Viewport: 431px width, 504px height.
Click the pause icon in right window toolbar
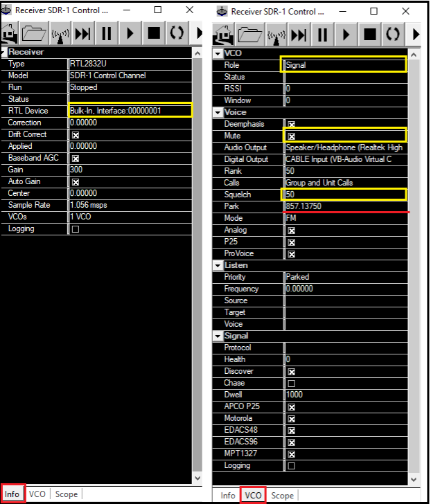(322, 34)
